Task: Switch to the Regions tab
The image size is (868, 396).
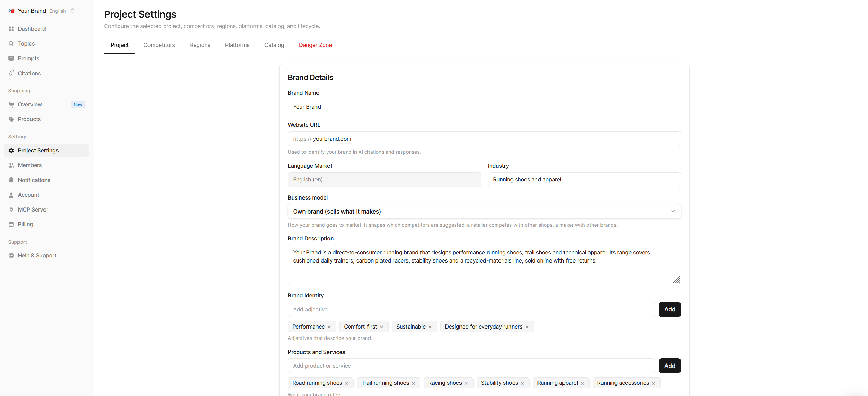Action: tap(200, 45)
